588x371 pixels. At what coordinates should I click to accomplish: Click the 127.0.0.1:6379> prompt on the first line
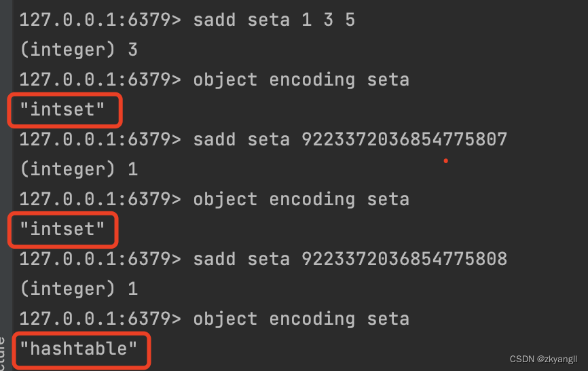tap(100, 20)
